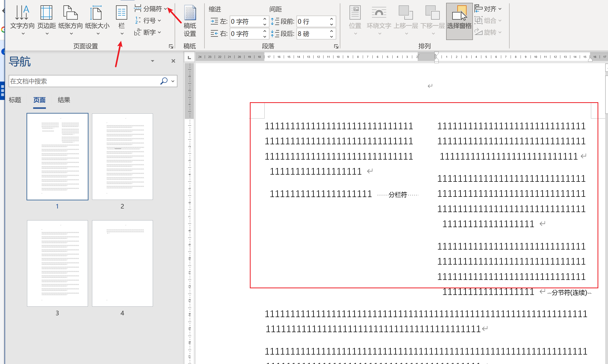Increase the left indent with up arrow
Viewport: 608px width, 364px height.
265,19
